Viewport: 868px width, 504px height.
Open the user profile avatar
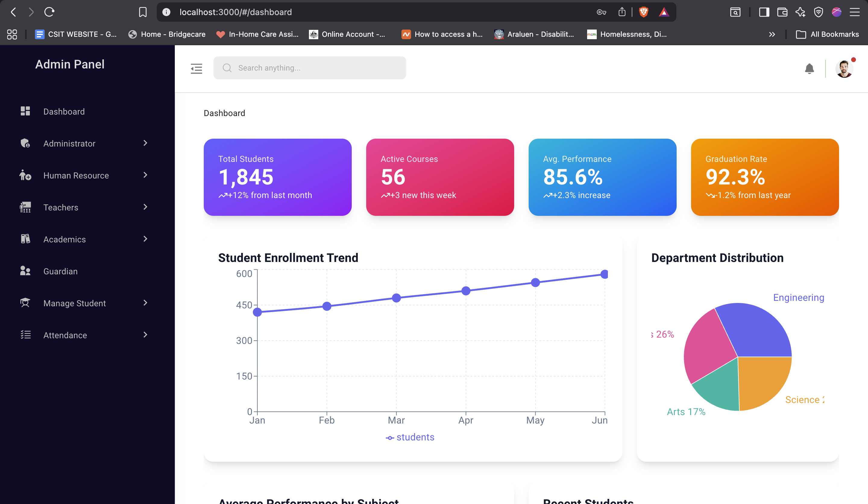(844, 68)
